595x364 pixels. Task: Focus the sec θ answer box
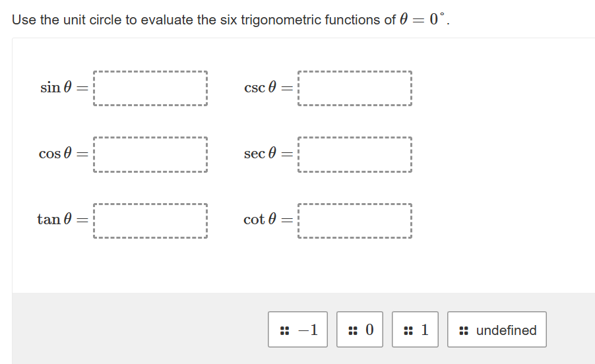coord(355,154)
